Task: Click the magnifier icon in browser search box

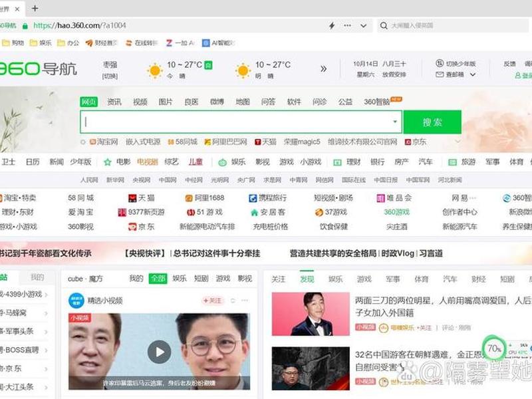Action: [x=384, y=25]
